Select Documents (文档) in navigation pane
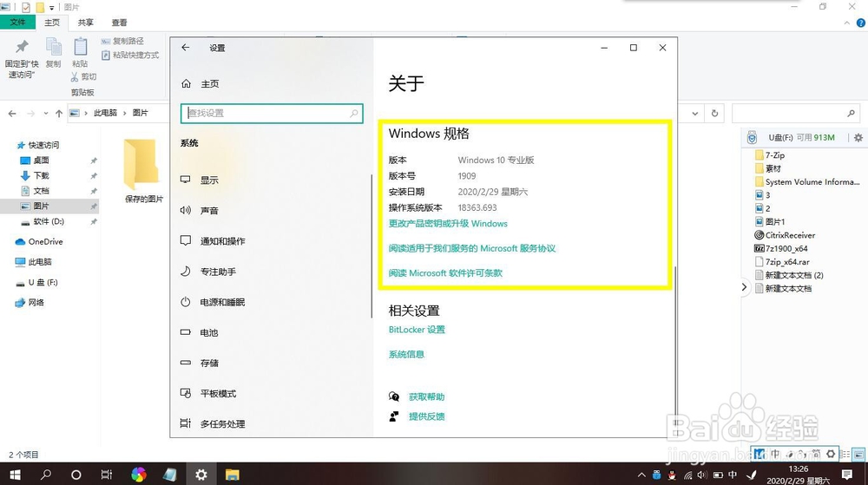Image resolution: width=868 pixels, height=485 pixels. 41,191
